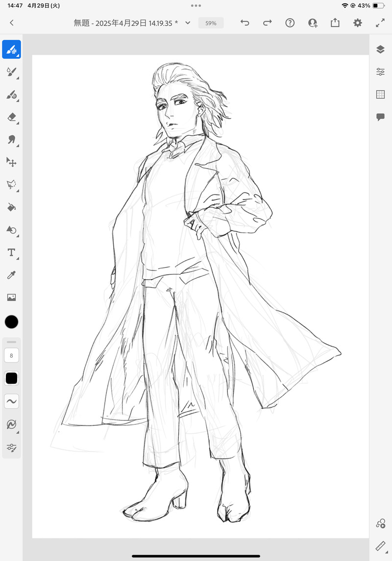392x561 pixels.
Task: Select the Eraser tool
Action: coord(11,118)
